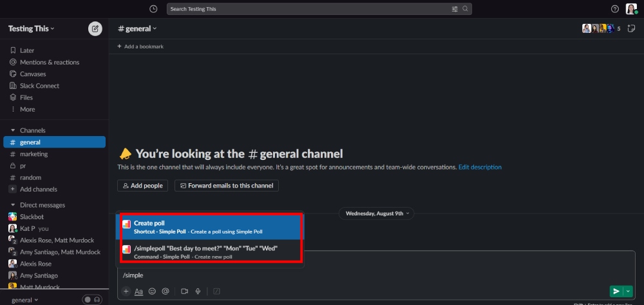This screenshot has width=644, height=305.
Task: Send the message
Action: point(616,291)
